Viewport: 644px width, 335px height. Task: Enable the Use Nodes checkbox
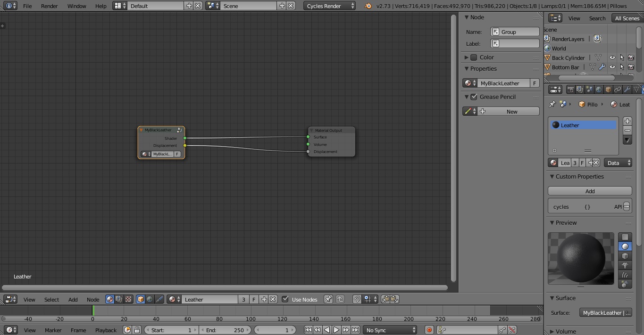point(285,299)
